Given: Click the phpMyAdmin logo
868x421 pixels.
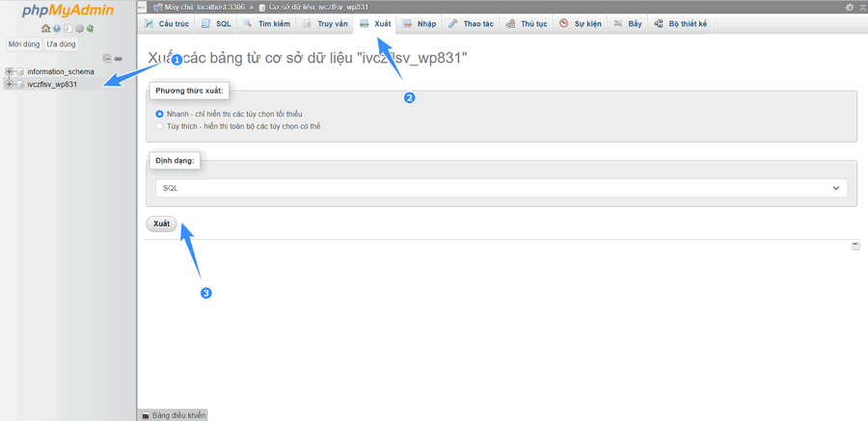Looking at the screenshot, I should (68, 11).
